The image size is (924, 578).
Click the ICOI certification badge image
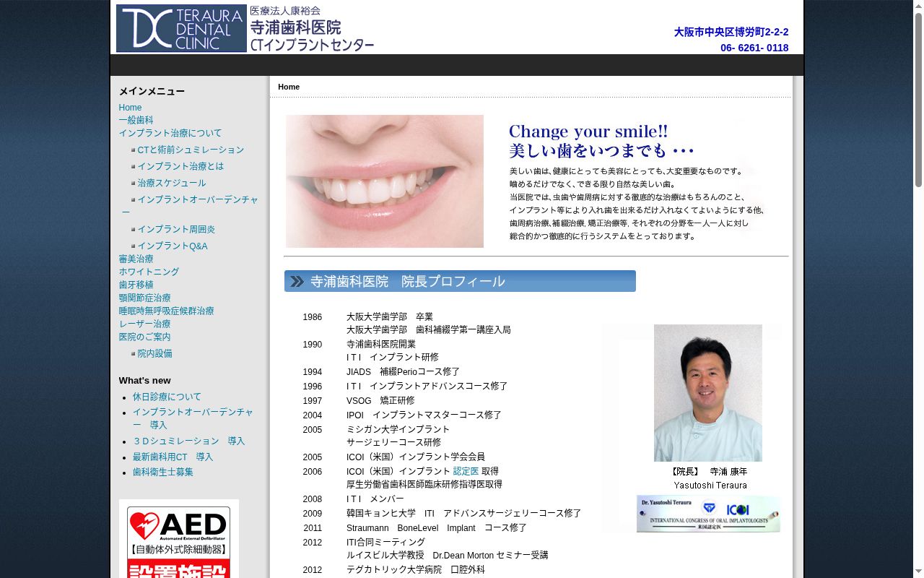708,514
